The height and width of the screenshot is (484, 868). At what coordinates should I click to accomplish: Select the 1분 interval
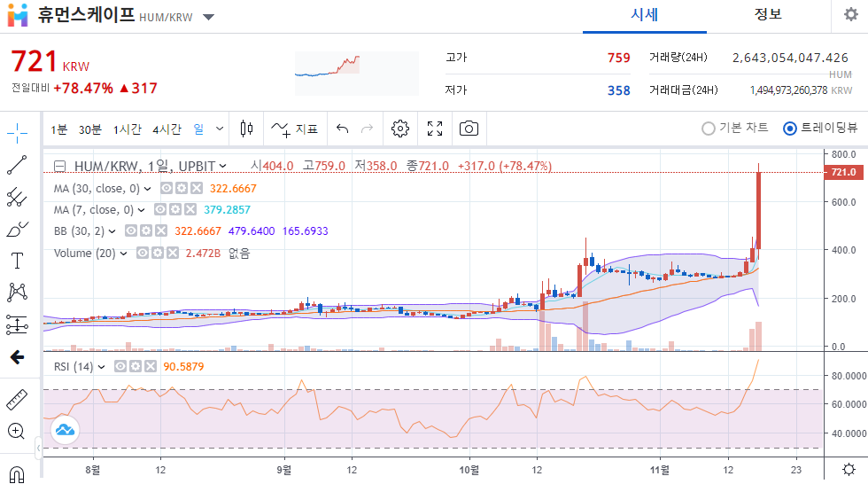coord(59,129)
